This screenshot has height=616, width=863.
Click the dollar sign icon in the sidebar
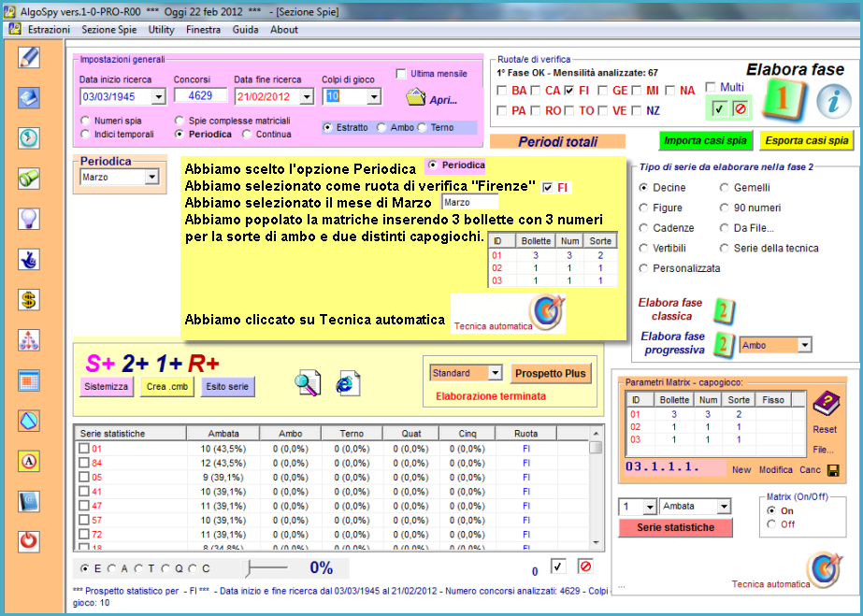coord(29,300)
